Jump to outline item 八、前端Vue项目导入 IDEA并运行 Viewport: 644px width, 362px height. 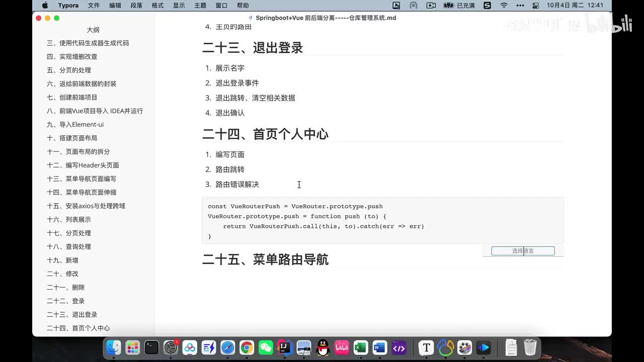(x=95, y=111)
